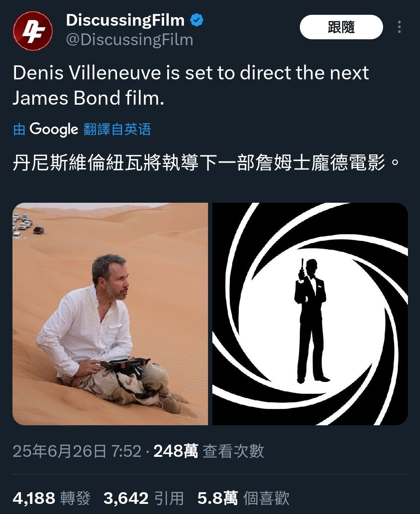Click the Google translation logo
Viewport: 420px width, 514px height.
pyautogui.click(x=54, y=129)
